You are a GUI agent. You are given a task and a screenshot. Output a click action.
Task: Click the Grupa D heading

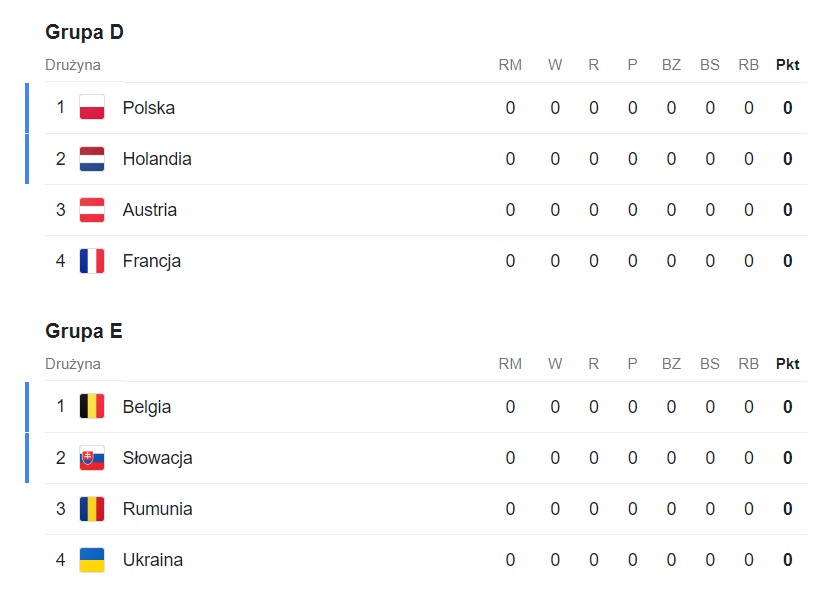pos(84,32)
